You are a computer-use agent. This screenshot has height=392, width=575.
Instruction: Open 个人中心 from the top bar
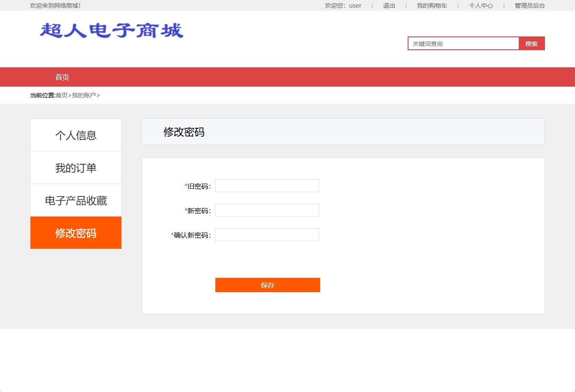coord(481,6)
